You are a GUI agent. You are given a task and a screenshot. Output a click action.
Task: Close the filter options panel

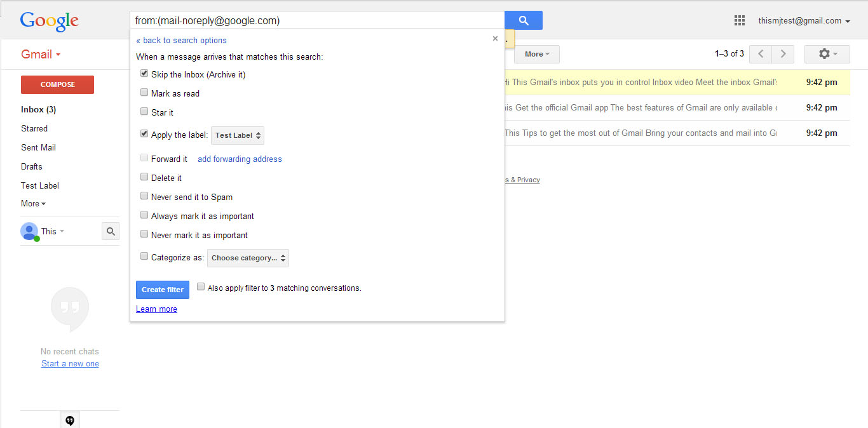(495, 39)
